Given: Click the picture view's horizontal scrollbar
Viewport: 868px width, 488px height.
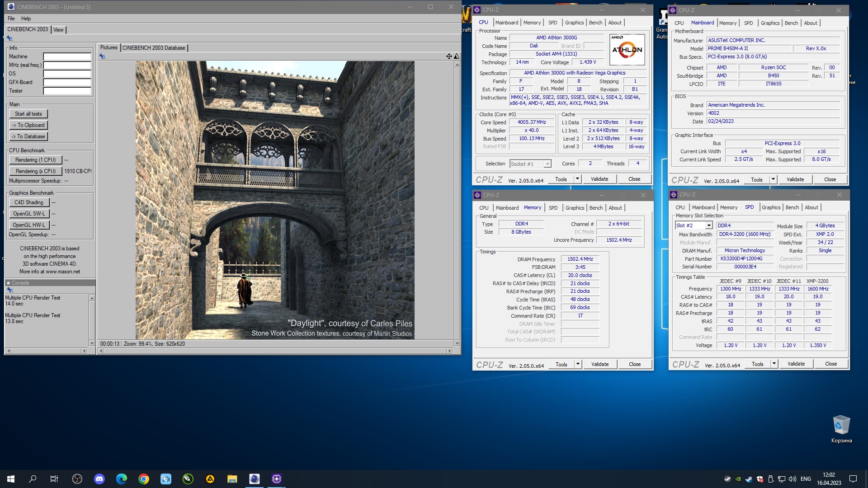Looking at the screenshot, I should (275, 351).
